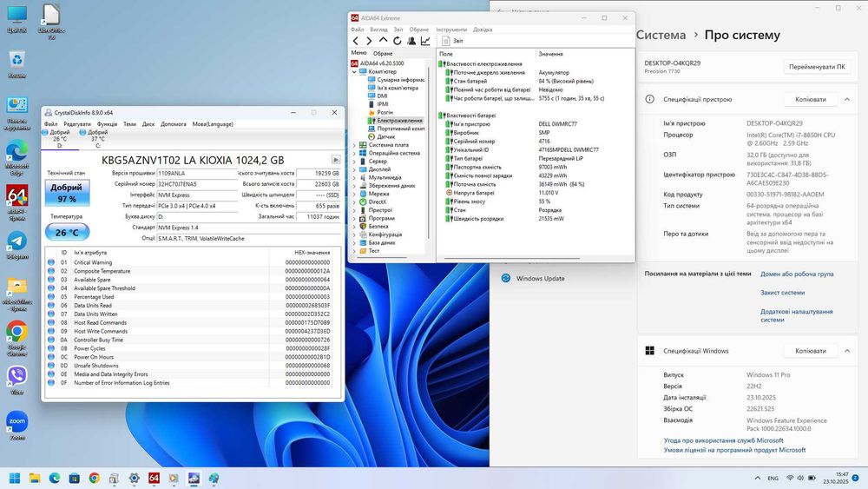This screenshot has width=868, height=489.
Task: Select drive D: in CrystalDiskInfo
Action: click(x=60, y=139)
